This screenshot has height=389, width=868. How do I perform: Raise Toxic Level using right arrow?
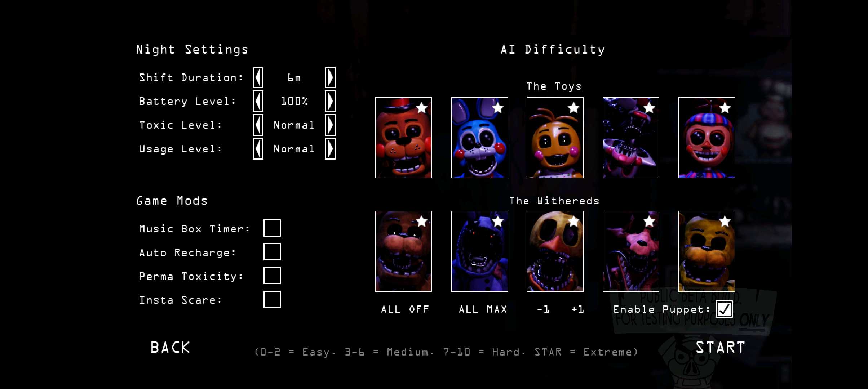(x=330, y=125)
